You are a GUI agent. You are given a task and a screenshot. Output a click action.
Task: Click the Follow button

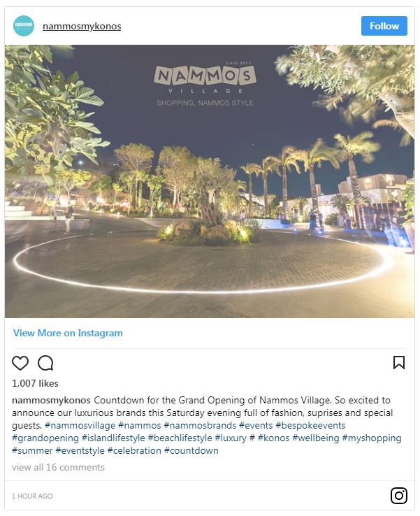pyautogui.click(x=384, y=26)
